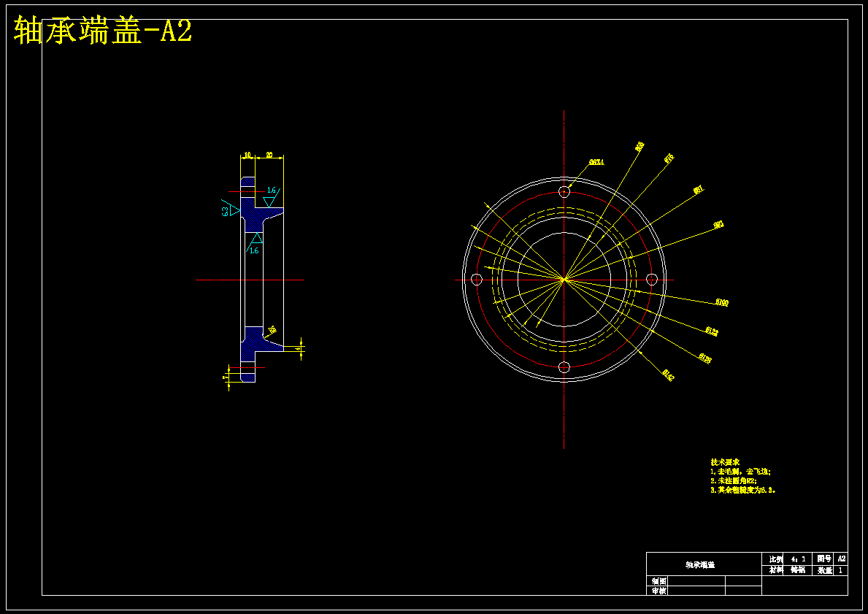The image size is (868, 614).
Task: Click the "A2" cell in the title block
Action: pos(842,559)
